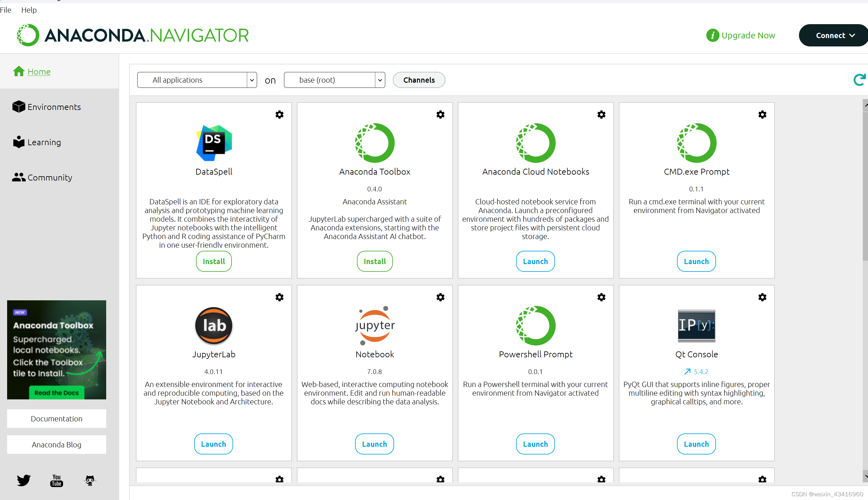
Task: Select the Learning sidebar section
Action: click(45, 142)
